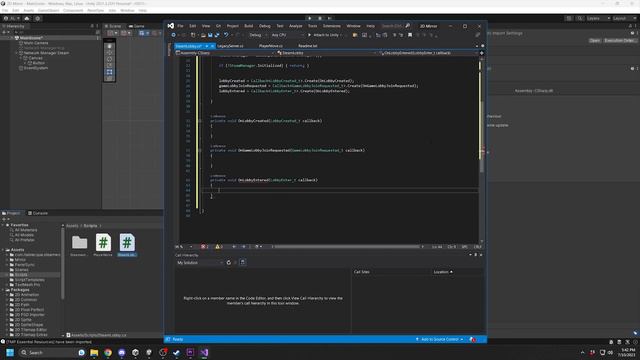The image size is (640, 360).
Task: Click the Steamwork folder thumbnail in Project
Action: (79, 242)
